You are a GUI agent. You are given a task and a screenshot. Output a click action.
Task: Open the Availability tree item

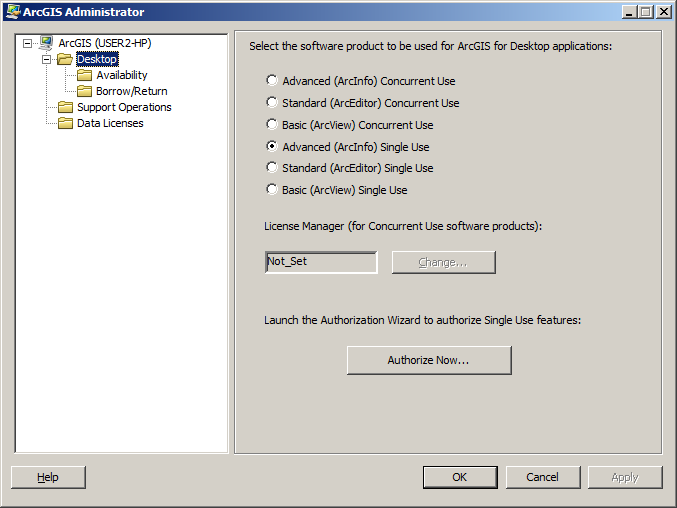(x=122, y=75)
